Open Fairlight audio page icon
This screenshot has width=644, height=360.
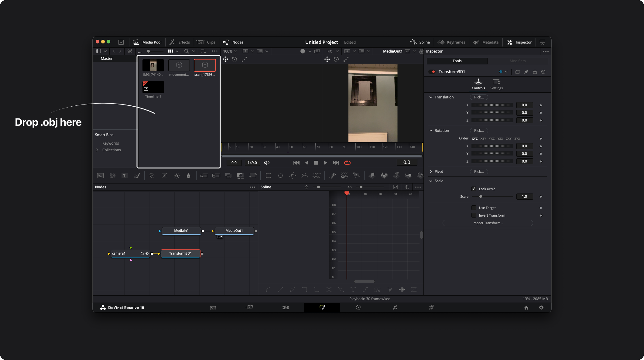[395, 307]
